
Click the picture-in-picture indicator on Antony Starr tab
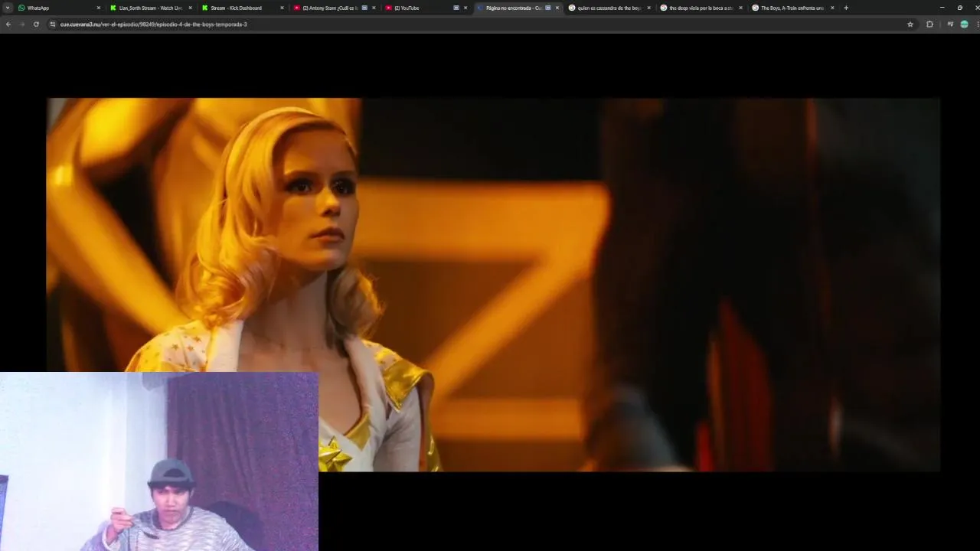[364, 8]
